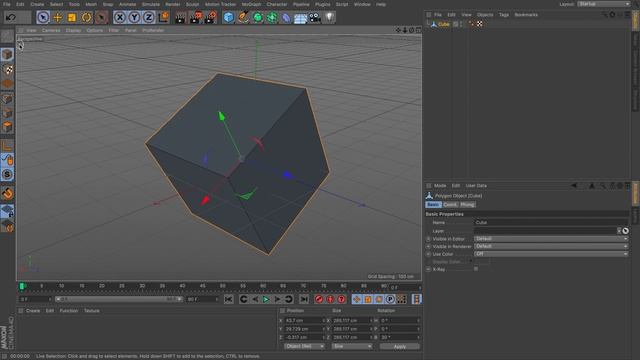Open Material Manager Create menu
The width and height of the screenshot is (640, 360).
(33, 311)
